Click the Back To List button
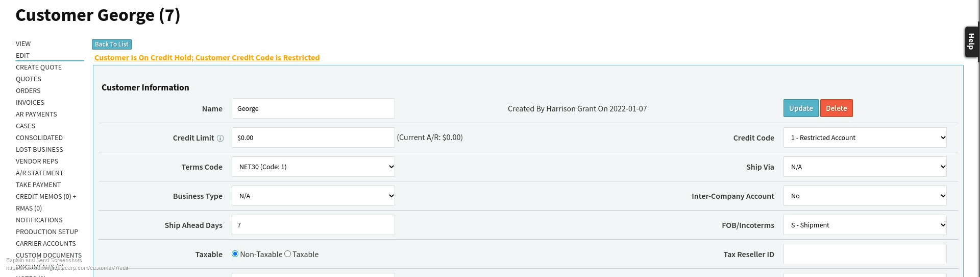Image resolution: width=980 pixels, height=277 pixels. 112,44
